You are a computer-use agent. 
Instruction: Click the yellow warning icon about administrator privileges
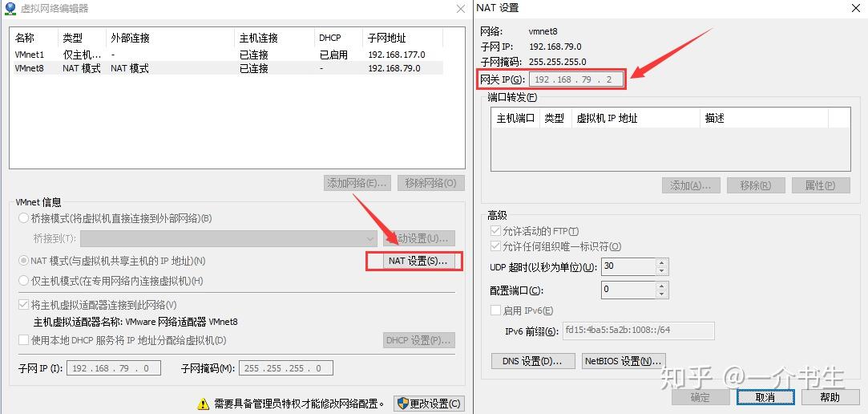tap(204, 404)
